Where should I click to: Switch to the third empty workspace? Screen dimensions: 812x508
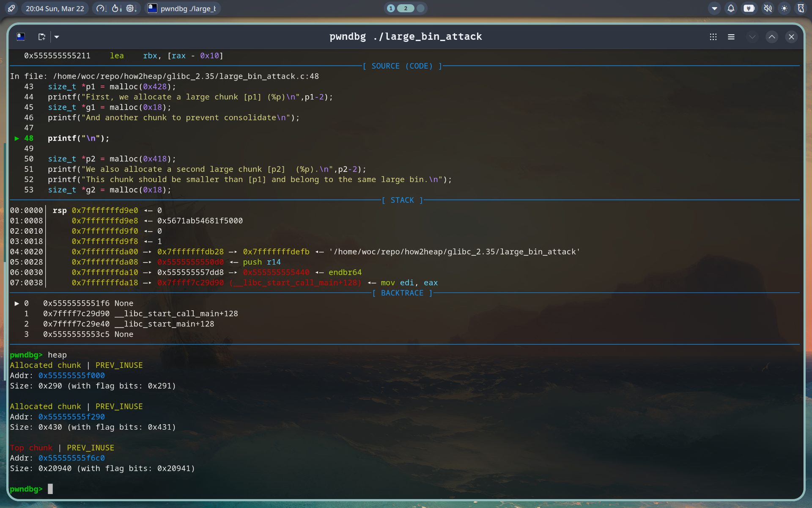[420, 8]
